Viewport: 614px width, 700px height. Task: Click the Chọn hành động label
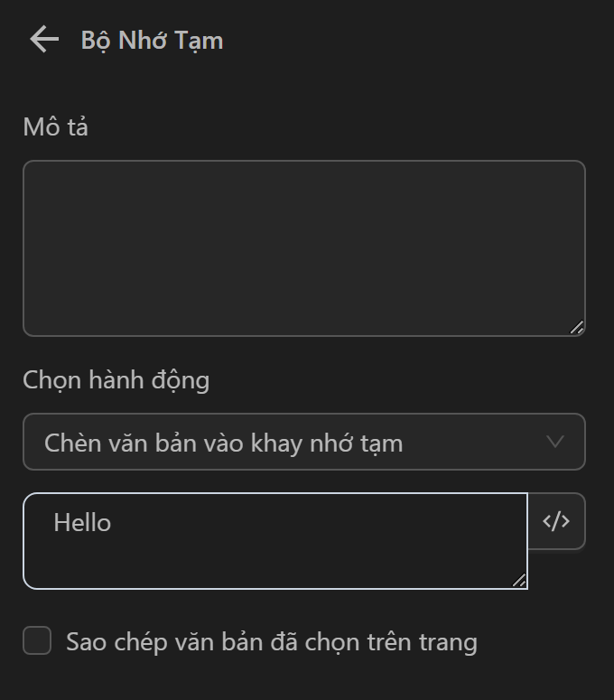116,380
